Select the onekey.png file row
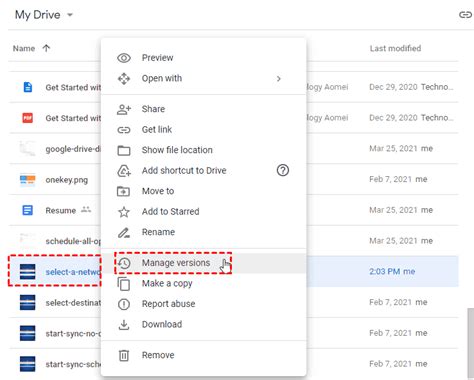Screen dimensions: 474x380 [233, 179]
